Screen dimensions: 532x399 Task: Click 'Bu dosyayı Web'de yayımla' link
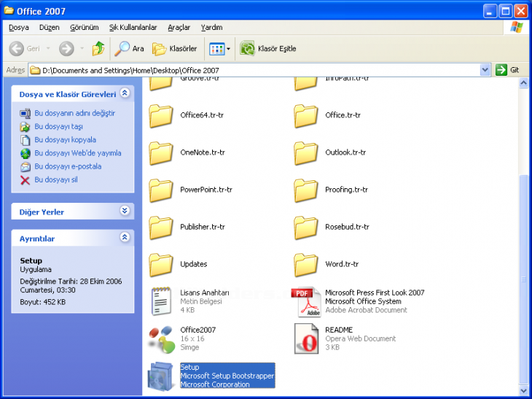(x=78, y=152)
